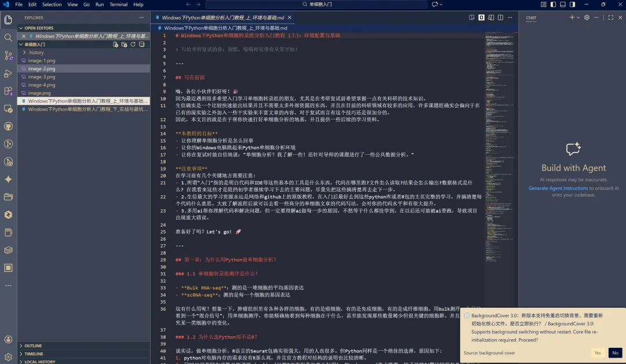Open the chevron dropdown next to Copilot icon

[441, 5]
